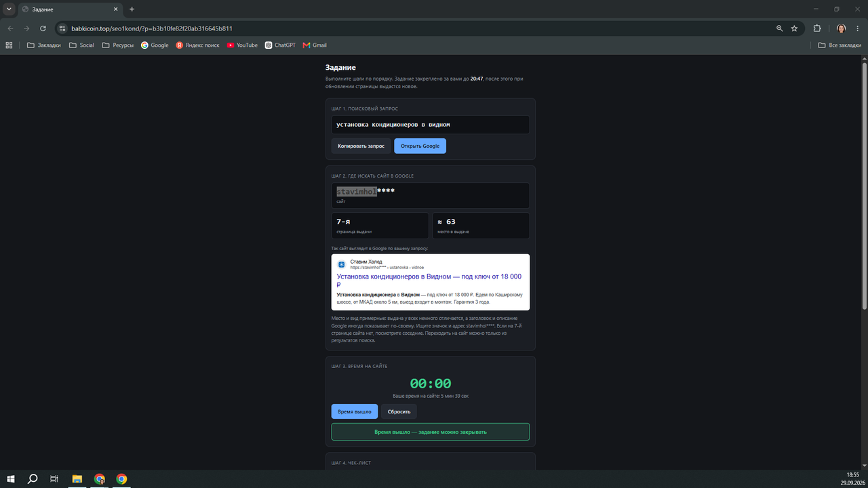Select the search query text установка кондиционеров в видном
The height and width of the screenshot is (488, 868).
pos(393,125)
